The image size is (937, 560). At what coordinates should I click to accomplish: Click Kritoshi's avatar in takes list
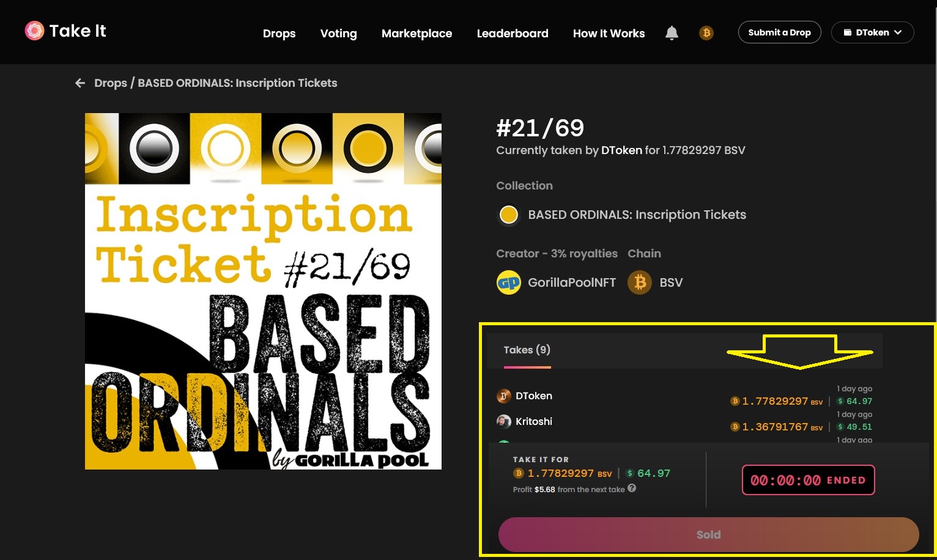point(503,422)
